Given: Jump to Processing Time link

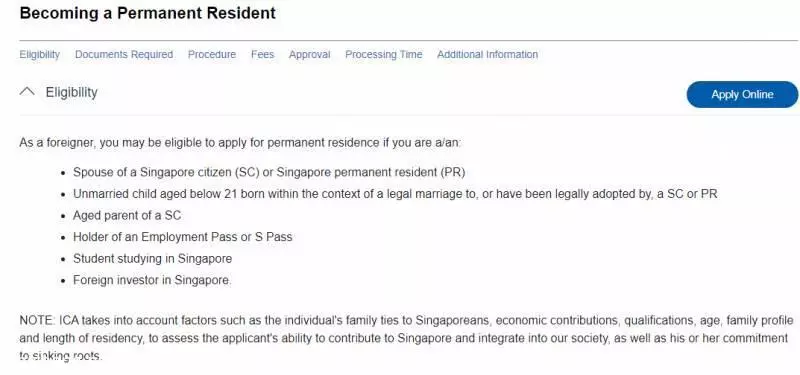Looking at the screenshot, I should (384, 55).
